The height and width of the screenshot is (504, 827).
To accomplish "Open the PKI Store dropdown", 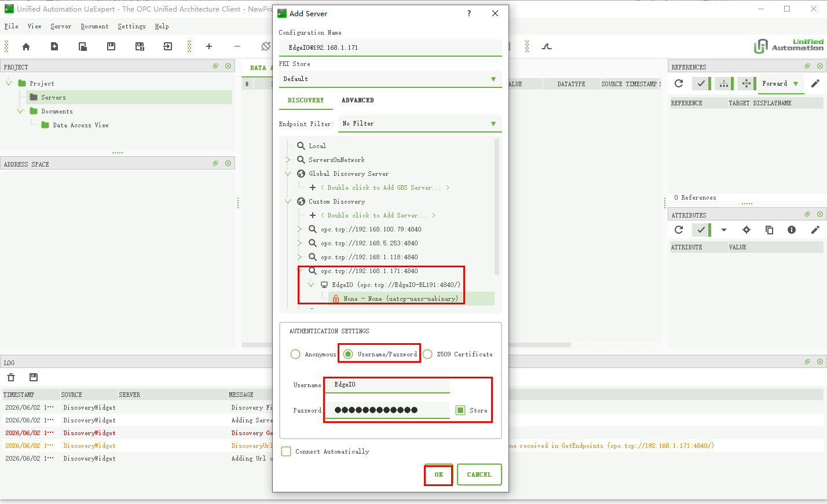I will (390, 79).
